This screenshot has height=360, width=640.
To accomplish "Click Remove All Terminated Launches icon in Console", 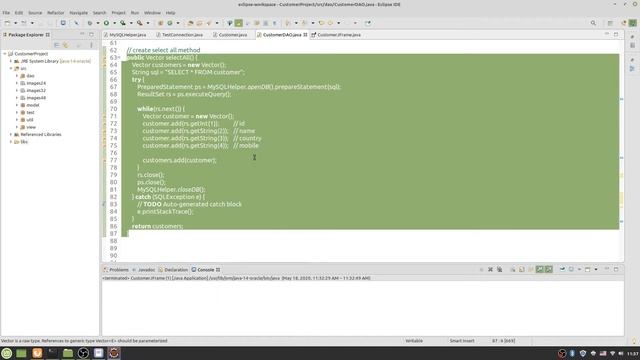I will (499, 269).
